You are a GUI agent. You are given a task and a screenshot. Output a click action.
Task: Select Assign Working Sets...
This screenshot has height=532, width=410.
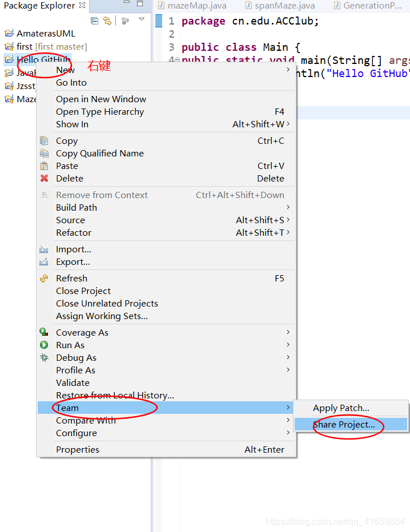point(167,316)
